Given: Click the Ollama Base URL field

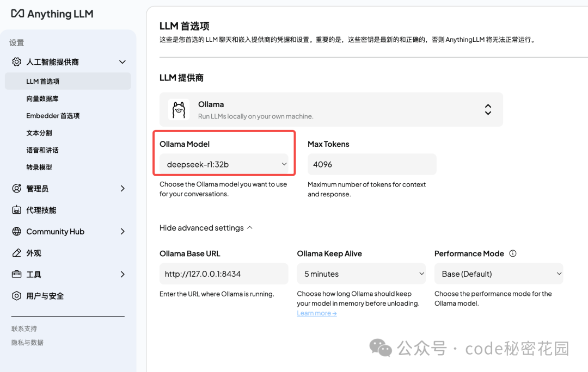Looking at the screenshot, I should click(224, 274).
